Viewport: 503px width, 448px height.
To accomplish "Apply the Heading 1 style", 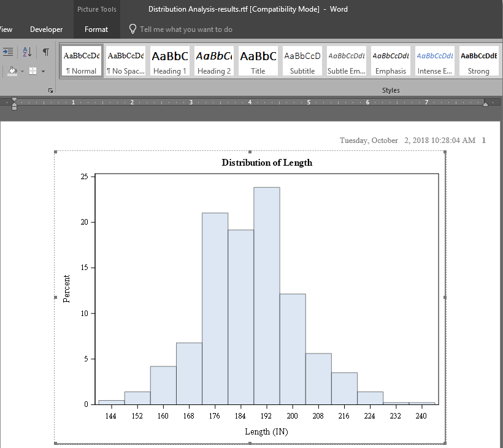I will point(170,61).
